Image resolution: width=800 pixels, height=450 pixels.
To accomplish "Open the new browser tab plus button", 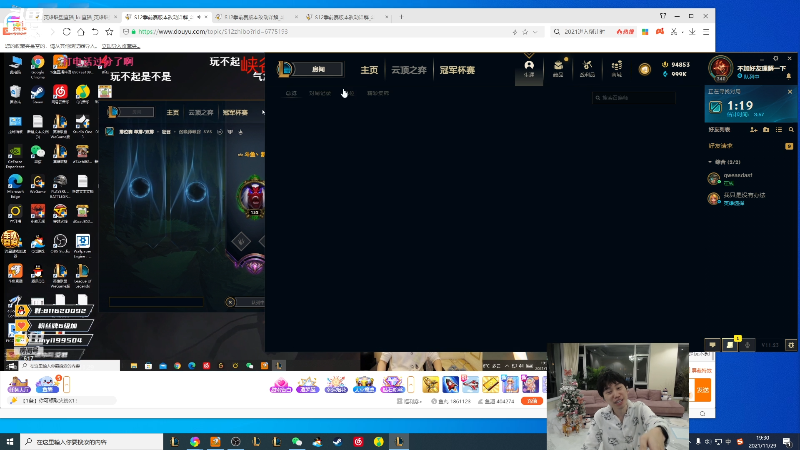I will tap(401, 17).
